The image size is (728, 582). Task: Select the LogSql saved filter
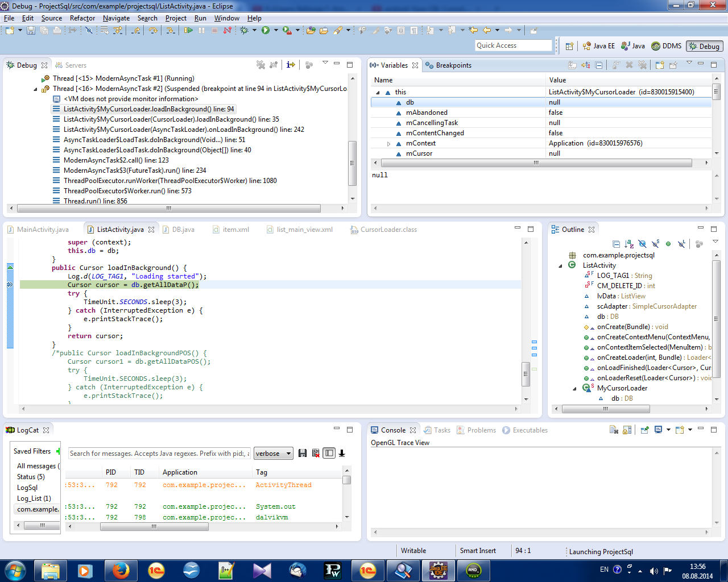click(x=27, y=488)
